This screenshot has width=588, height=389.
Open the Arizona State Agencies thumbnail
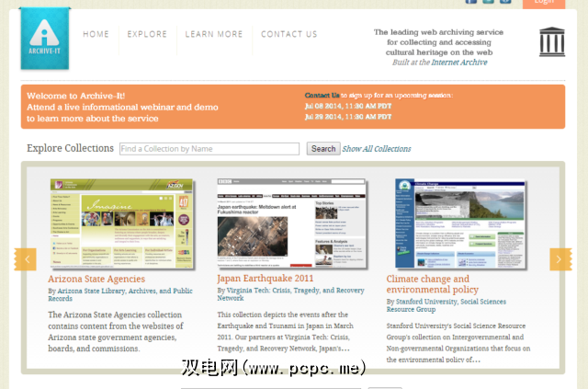point(122,223)
